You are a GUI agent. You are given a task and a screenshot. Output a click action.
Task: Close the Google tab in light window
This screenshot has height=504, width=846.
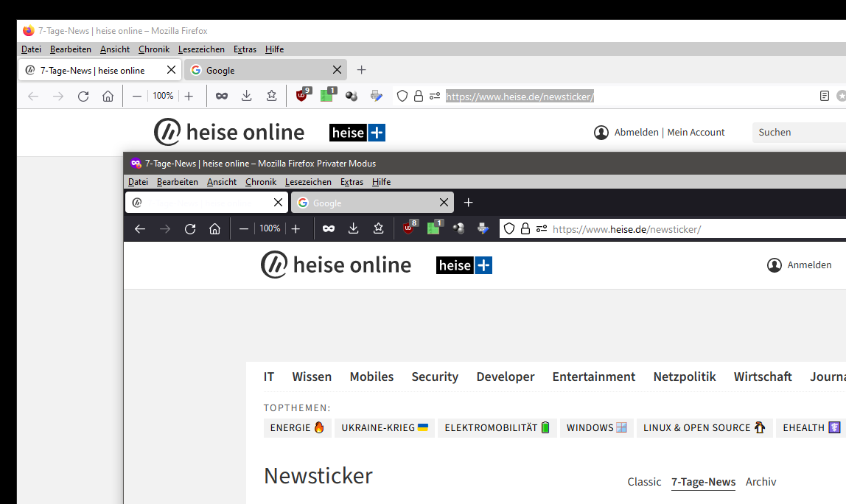point(337,70)
